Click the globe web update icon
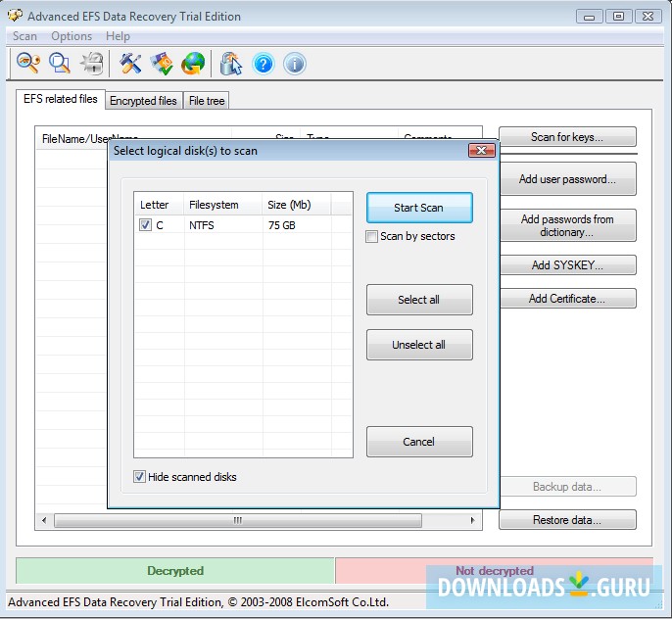Screen dimensions: 672x619 click(193, 64)
